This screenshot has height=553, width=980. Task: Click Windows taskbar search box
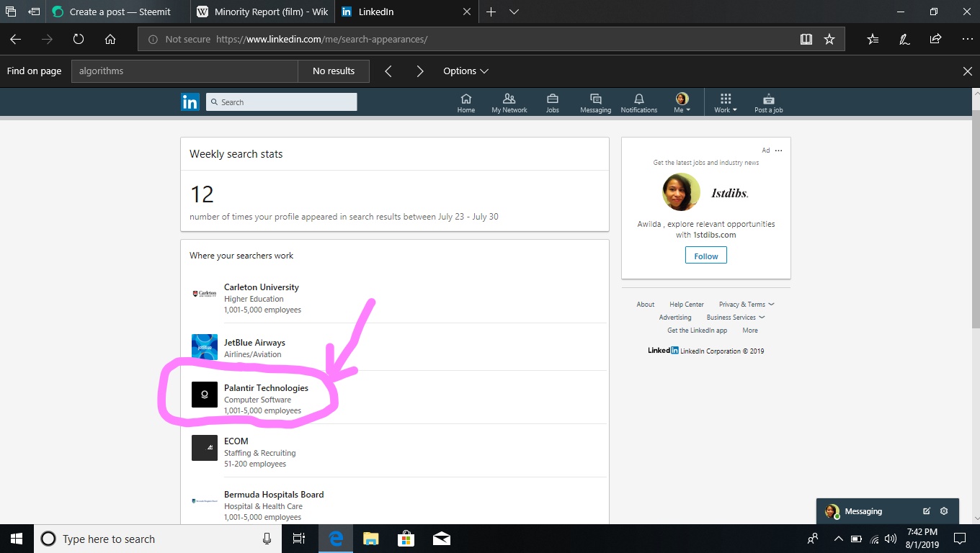[158, 539]
